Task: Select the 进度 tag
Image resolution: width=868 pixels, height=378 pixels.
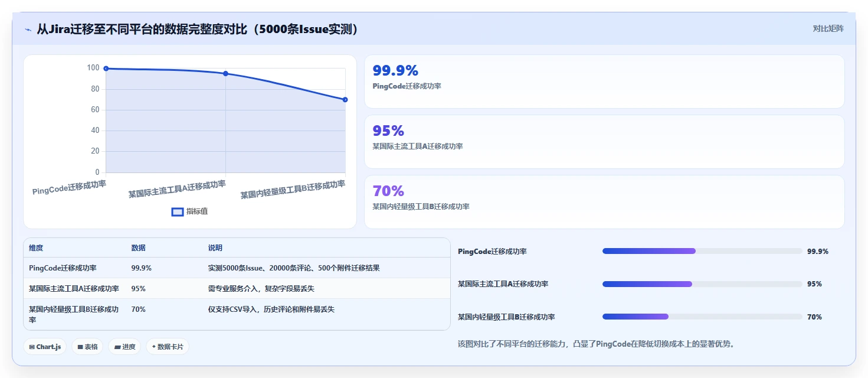Action: [125, 347]
